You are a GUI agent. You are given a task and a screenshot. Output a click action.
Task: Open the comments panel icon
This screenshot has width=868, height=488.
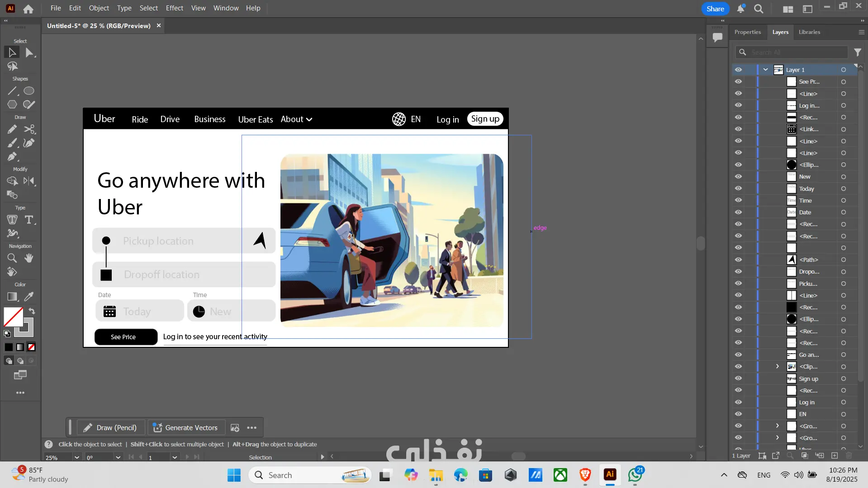click(717, 38)
